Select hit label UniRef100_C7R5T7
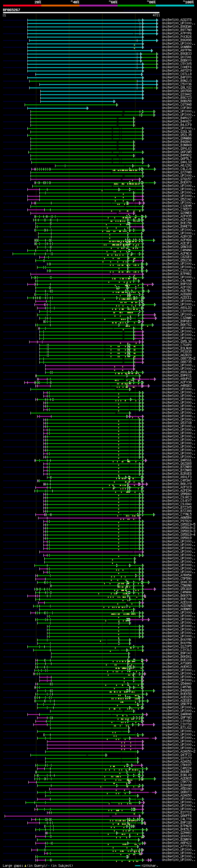This screenshot has width=197, height=868. tap(177, 210)
